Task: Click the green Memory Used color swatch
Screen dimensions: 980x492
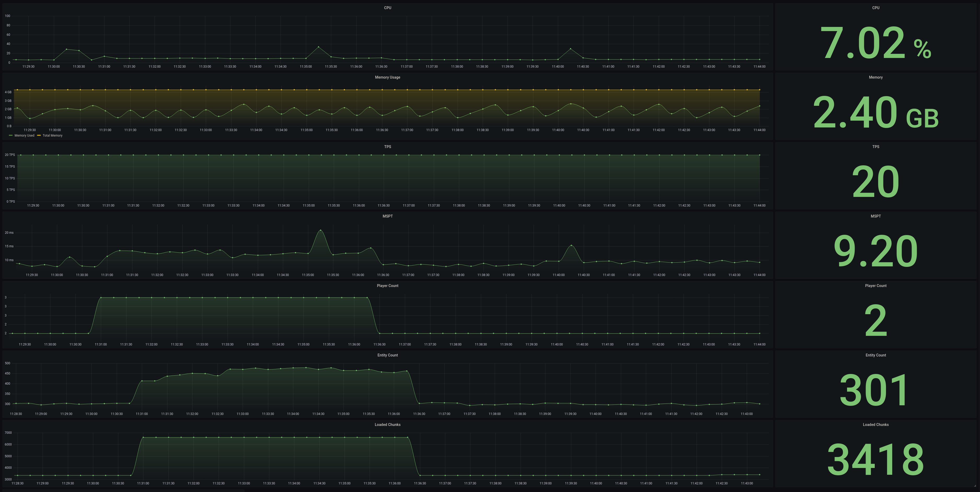Action: pyautogui.click(x=11, y=136)
